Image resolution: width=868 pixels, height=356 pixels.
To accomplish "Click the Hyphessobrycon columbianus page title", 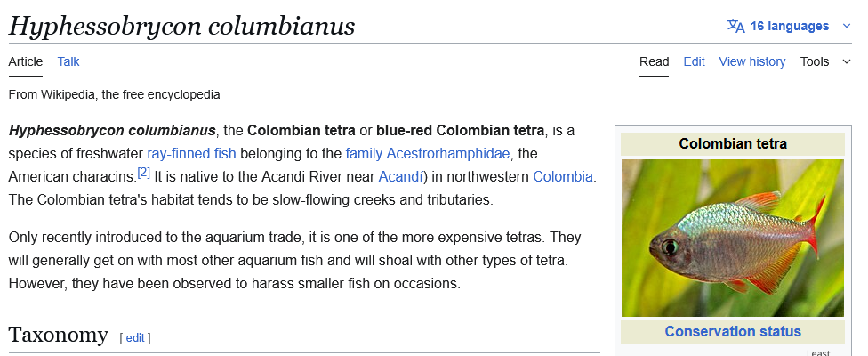I will coord(181,26).
